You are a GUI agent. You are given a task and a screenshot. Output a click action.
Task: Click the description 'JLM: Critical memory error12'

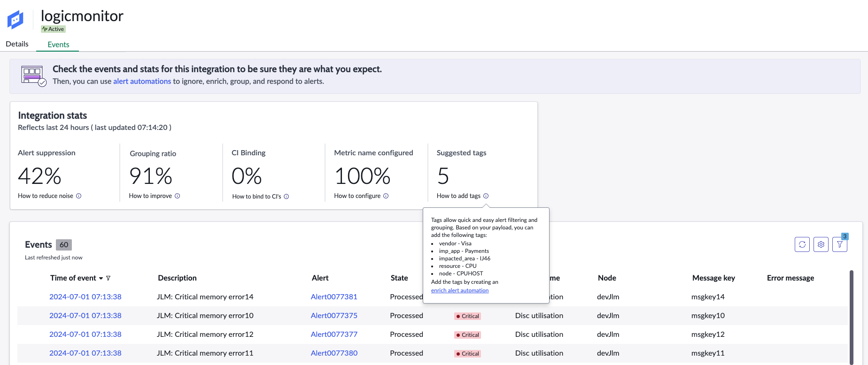tap(205, 335)
